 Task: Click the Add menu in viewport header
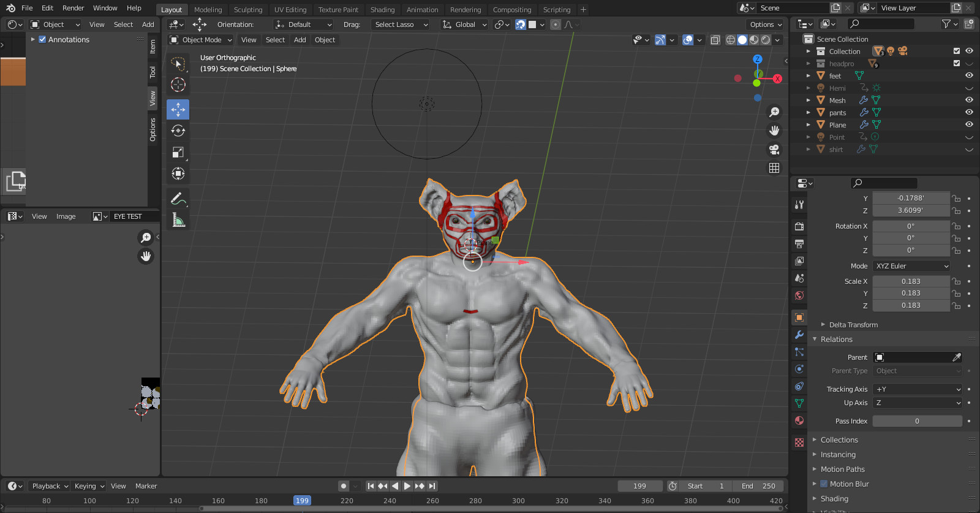[300, 40]
